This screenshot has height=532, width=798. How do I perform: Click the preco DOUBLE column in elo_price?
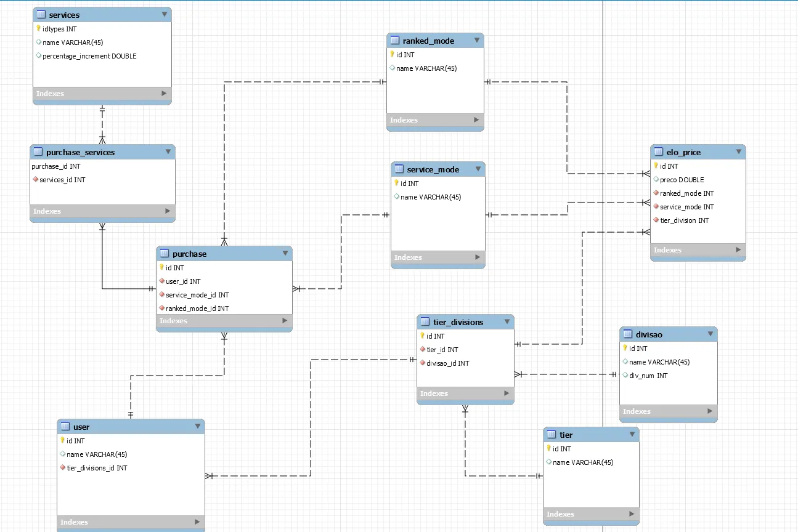[x=682, y=180]
